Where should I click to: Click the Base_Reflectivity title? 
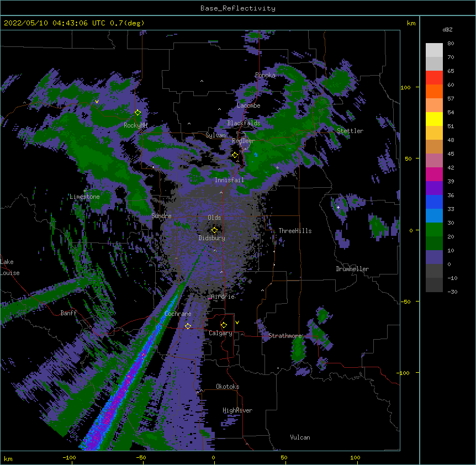tap(238, 8)
